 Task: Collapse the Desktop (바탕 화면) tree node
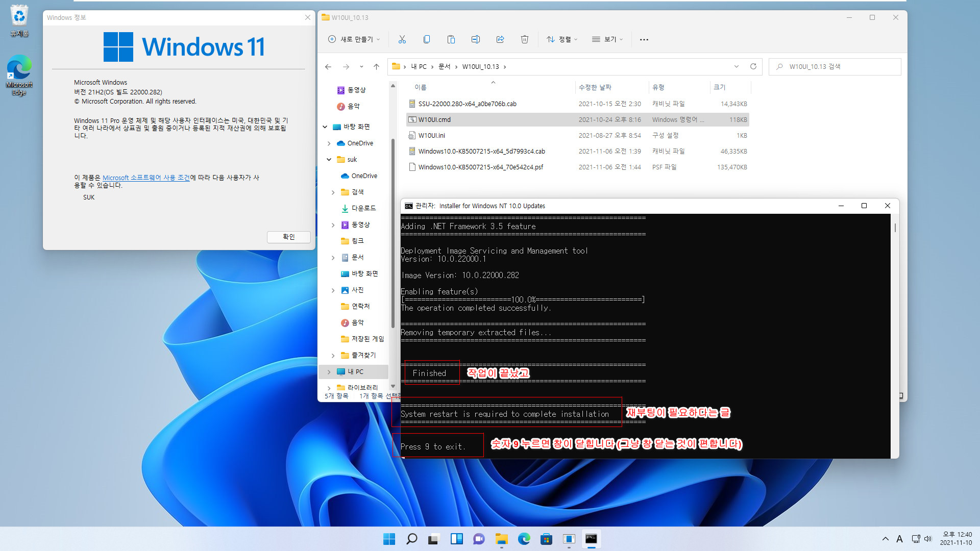(325, 127)
